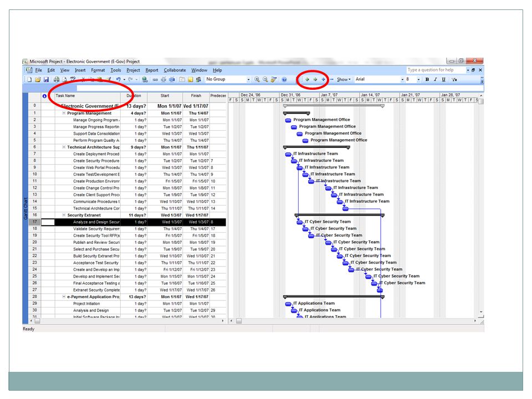
Task: Toggle italic formatting
Action: [x=436, y=79]
